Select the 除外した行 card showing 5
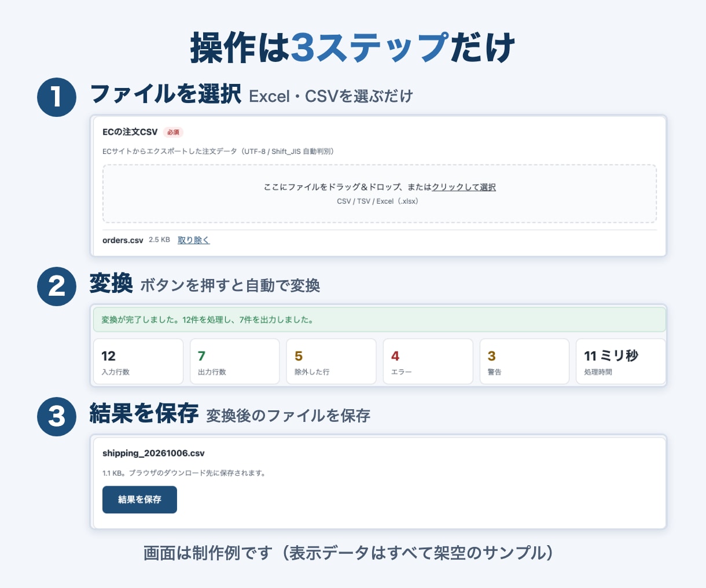The height and width of the screenshot is (588, 706). click(332, 362)
